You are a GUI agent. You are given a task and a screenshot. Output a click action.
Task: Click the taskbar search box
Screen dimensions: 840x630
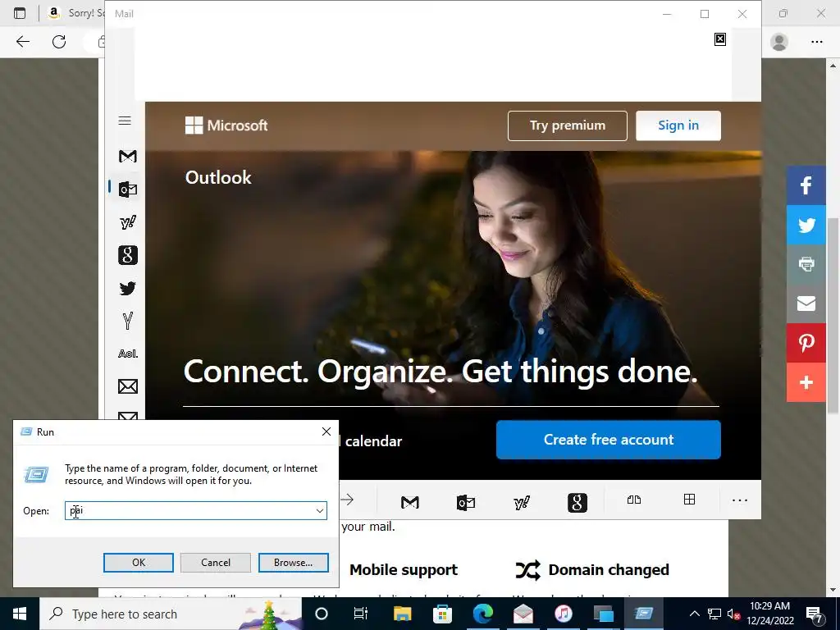(171, 614)
